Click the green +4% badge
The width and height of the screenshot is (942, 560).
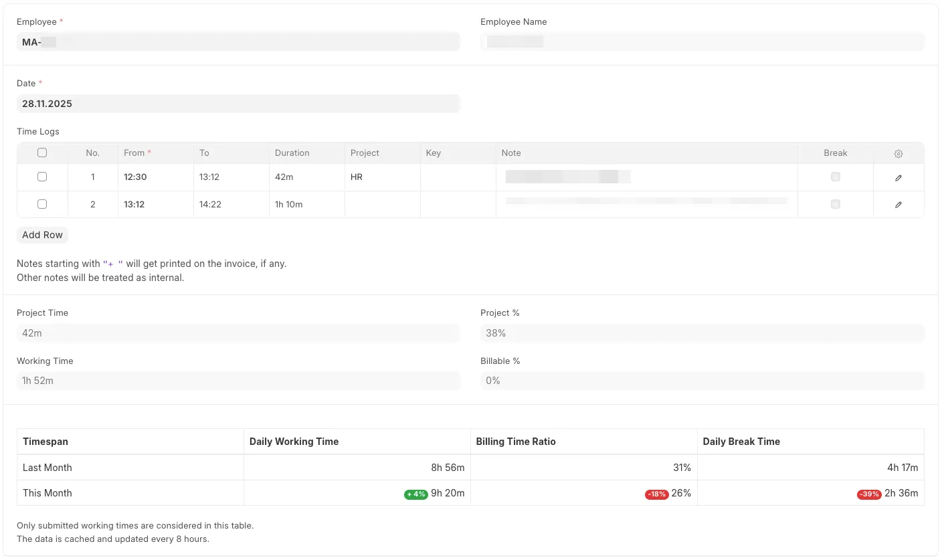415,494
